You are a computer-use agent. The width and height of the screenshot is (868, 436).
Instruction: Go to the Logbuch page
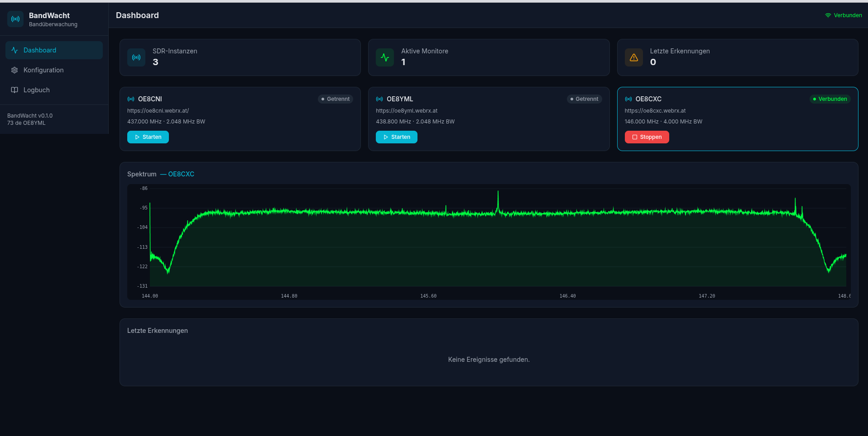(36, 90)
